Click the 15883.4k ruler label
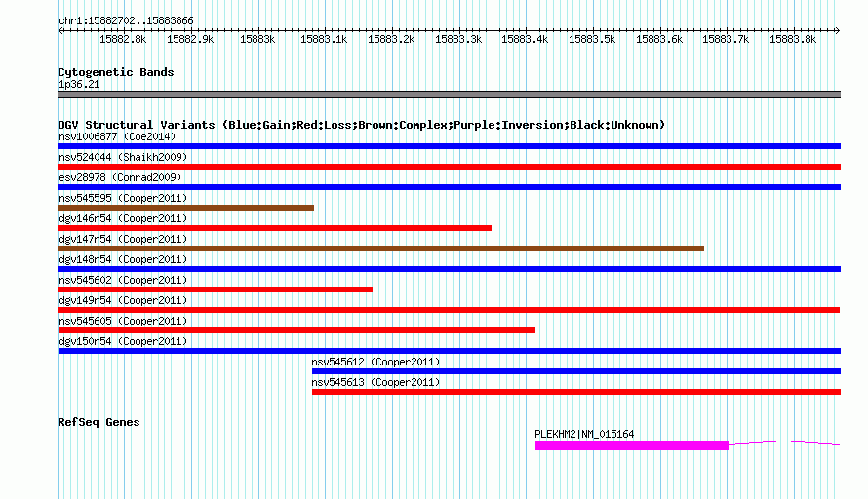 [525, 39]
